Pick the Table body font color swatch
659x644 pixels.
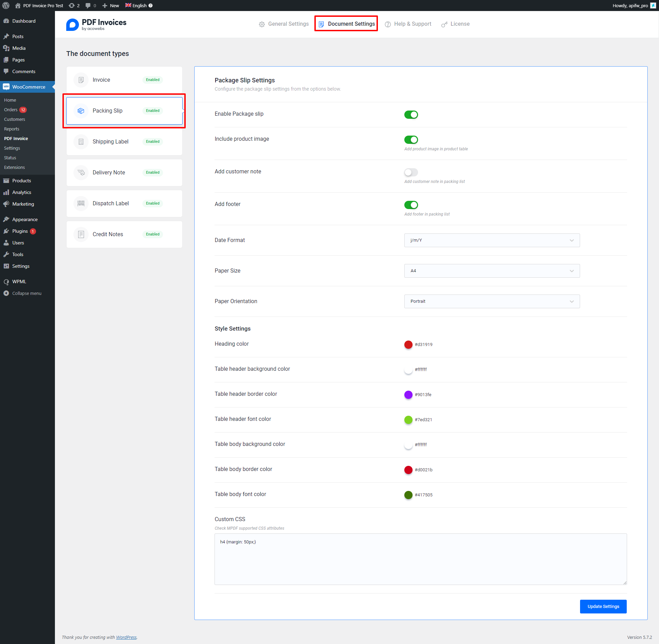(x=408, y=495)
